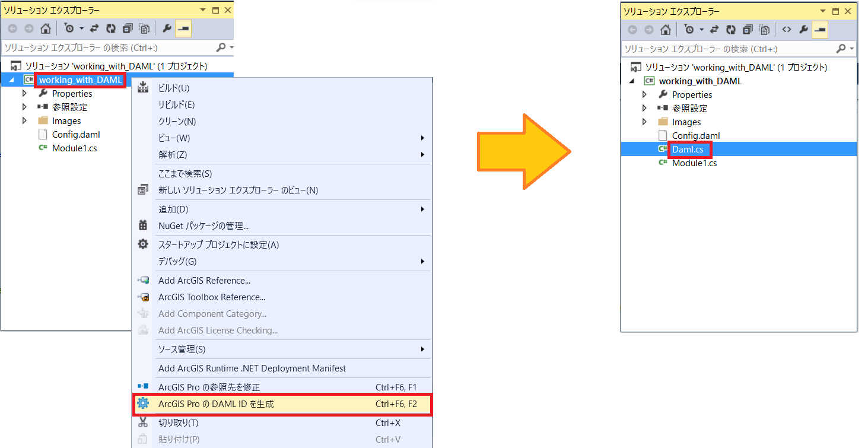
Task: Expand Properties node in right Solution Explorer
Action: pos(644,94)
